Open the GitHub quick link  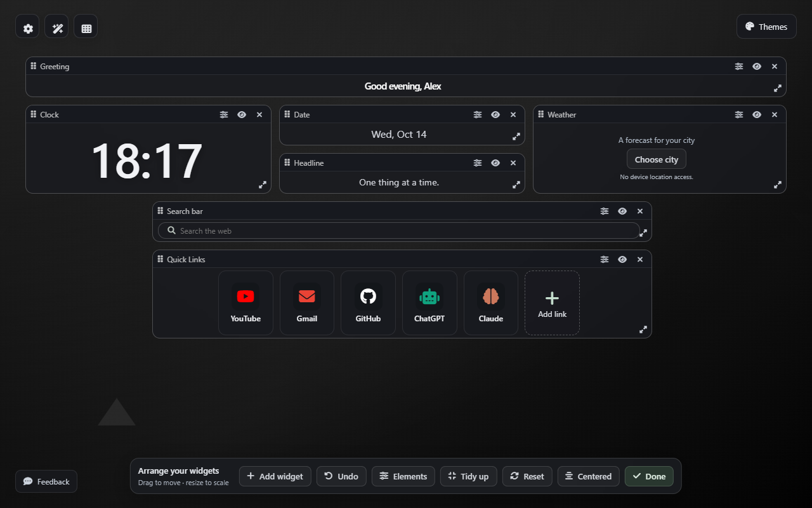click(x=368, y=303)
